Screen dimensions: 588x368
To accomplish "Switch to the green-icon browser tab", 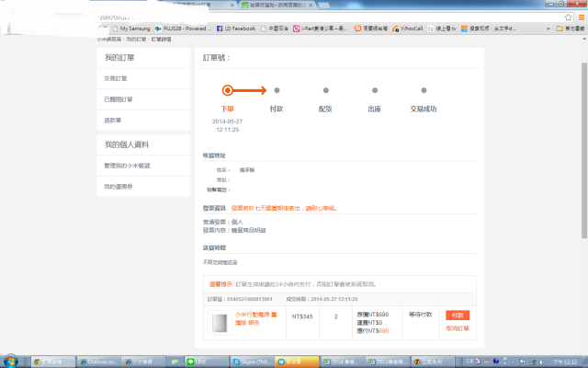I will click(x=277, y=5).
